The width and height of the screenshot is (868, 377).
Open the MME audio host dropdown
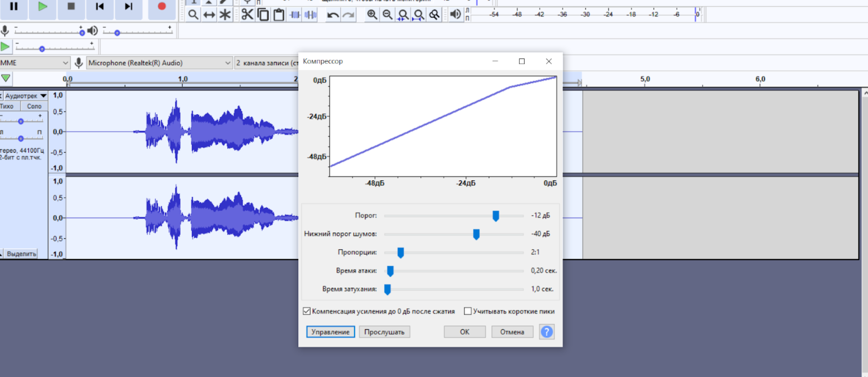(35, 63)
